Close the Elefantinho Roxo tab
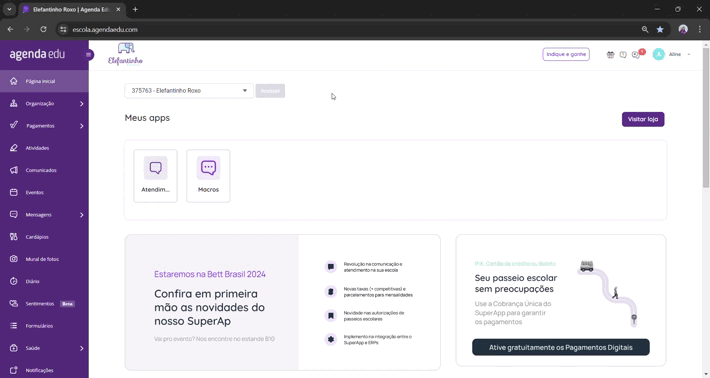This screenshot has height=378, width=710. (x=118, y=9)
